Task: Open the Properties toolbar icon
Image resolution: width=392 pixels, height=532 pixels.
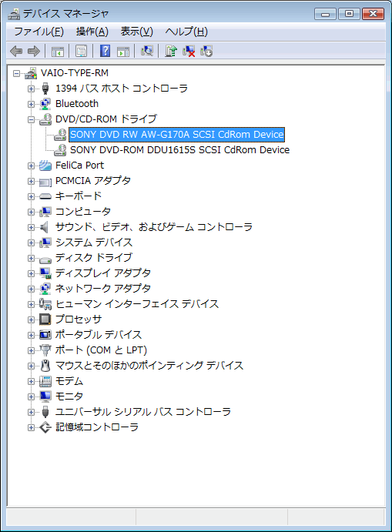Action: click(x=81, y=52)
